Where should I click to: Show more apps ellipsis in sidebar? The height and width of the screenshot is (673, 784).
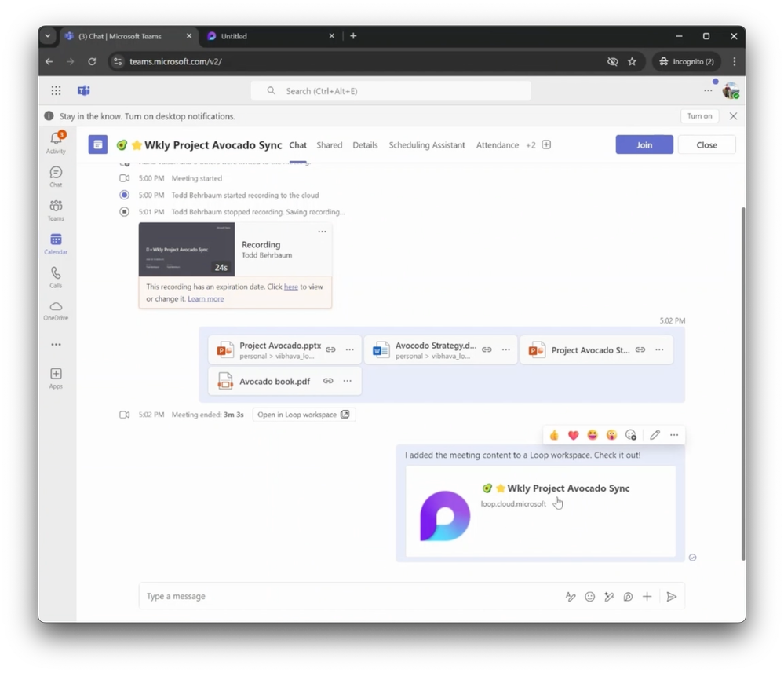click(56, 344)
